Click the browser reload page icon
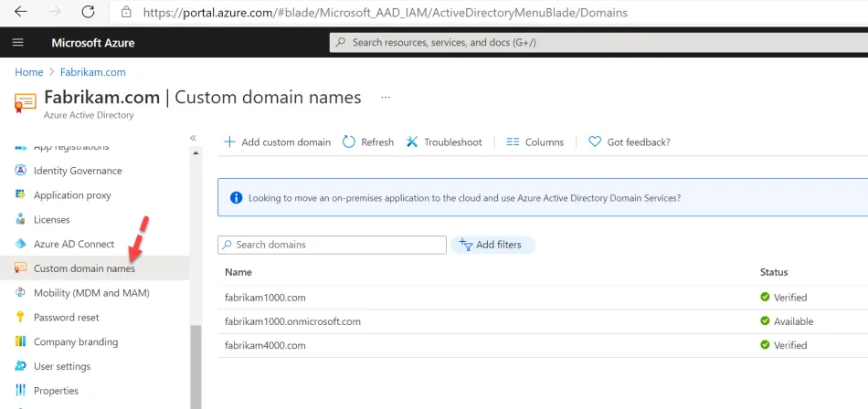The width and height of the screenshot is (868, 409). pyautogui.click(x=88, y=13)
